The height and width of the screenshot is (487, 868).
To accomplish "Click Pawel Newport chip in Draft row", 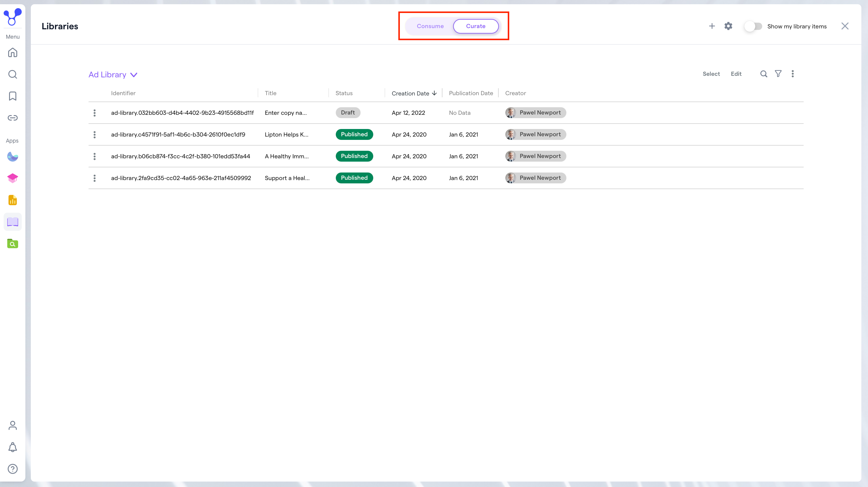I will click(x=536, y=112).
